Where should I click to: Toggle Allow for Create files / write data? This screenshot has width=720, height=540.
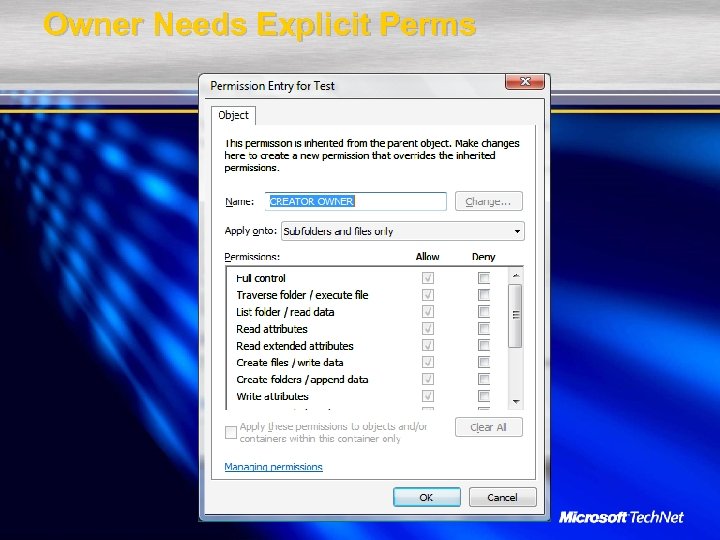coord(428,362)
